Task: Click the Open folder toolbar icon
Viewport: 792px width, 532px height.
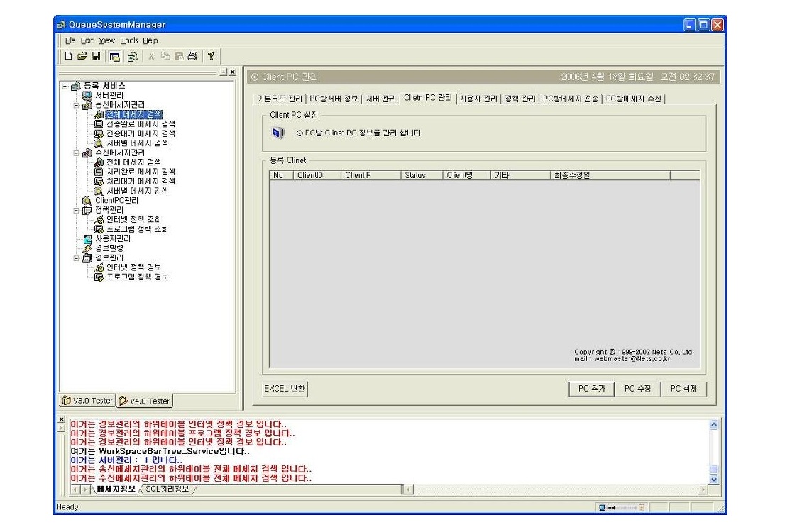Action: click(82, 56)
